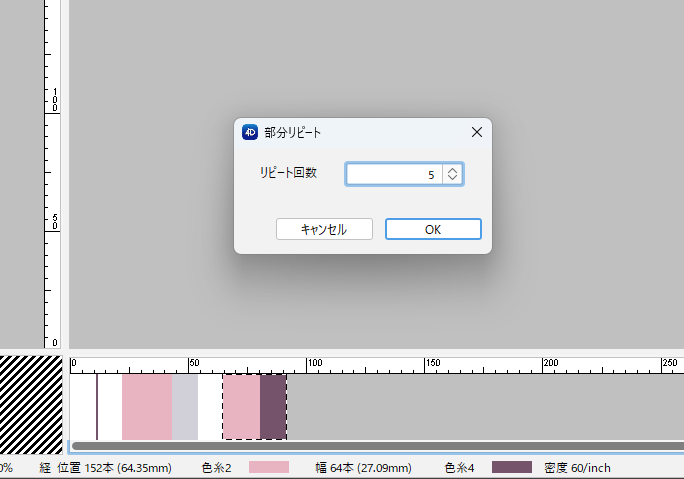
Task: Decrease the リピート回数 value with down arrow
Action: click(452, 179)
